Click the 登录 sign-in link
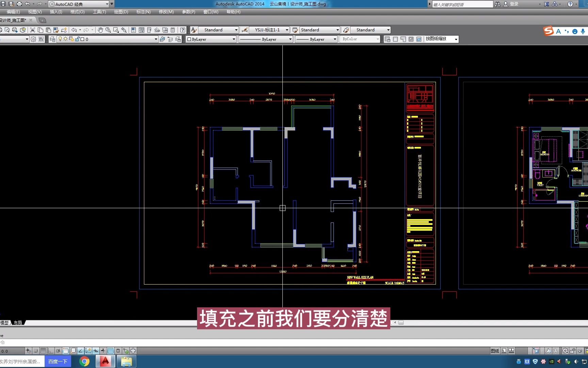This screenshot has width=588, height=368. (513, 4)
